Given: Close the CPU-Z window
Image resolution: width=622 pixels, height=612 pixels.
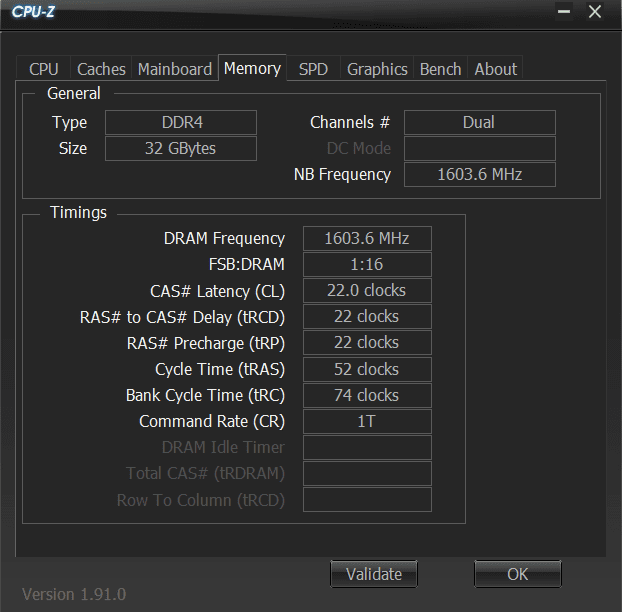Looking at the screenshot, I should 595,12.
